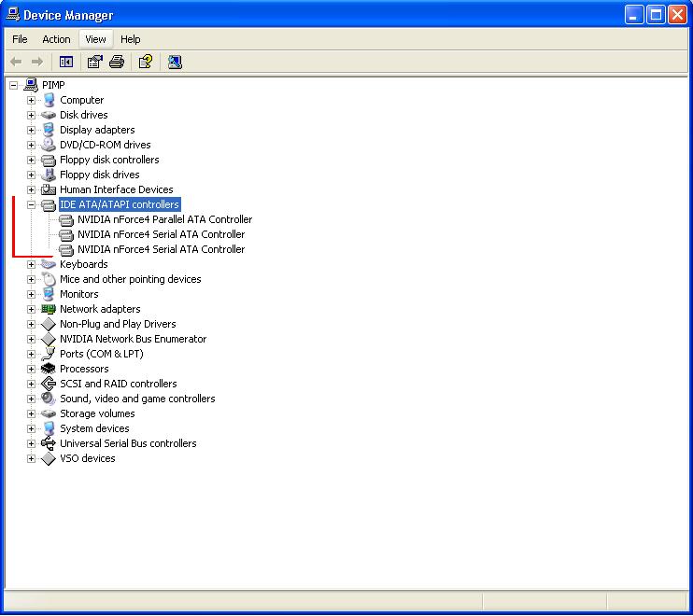
Task: Click the PIMP computer root icon
Action: point(31,85)
